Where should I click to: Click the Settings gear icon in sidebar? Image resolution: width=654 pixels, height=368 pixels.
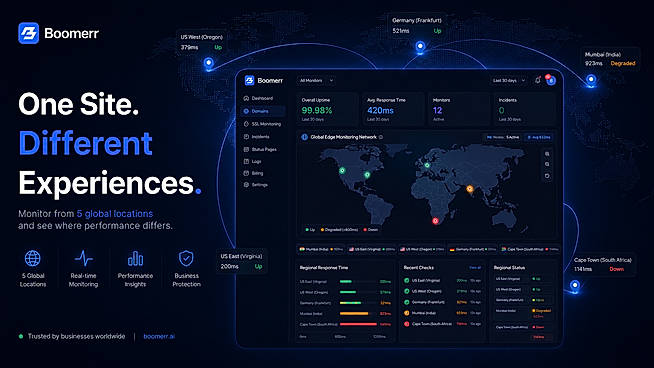(x=246, y=184)
